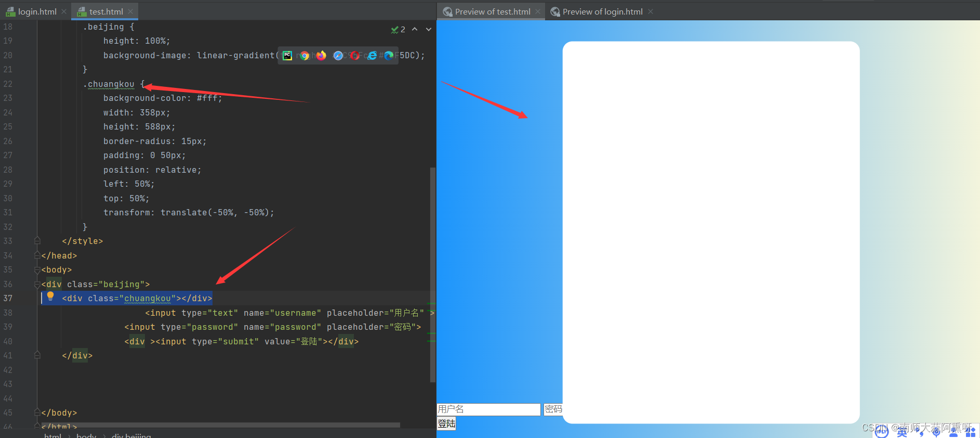
Task: Toggle the 英 language mode icon
Action: tap(902, 432)
